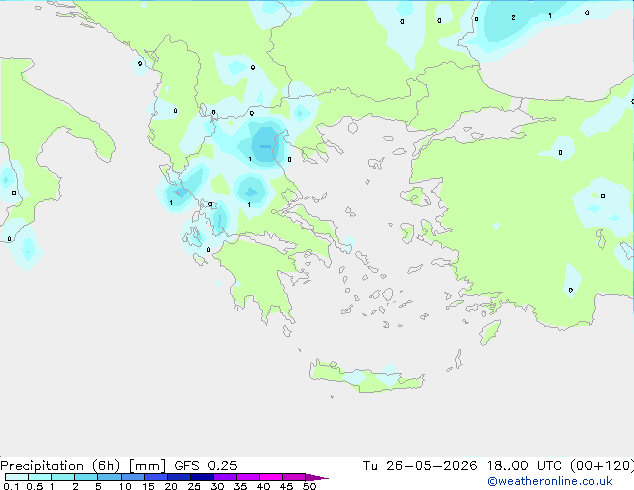Viewport: 634px width, 490px height.
Task: Click the 0.1–0.5 mm legend swatch
Action: (x=17, y=477)
